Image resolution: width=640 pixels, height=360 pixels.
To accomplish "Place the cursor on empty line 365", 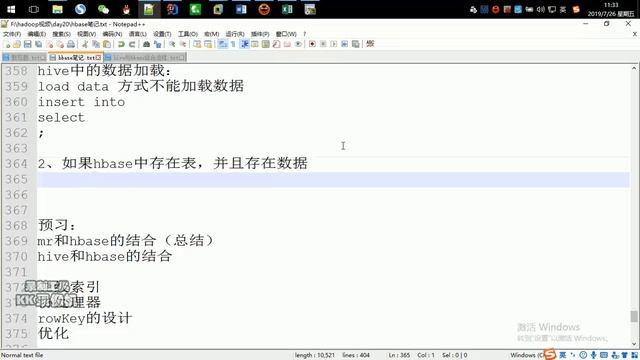I will coord(333,180).
